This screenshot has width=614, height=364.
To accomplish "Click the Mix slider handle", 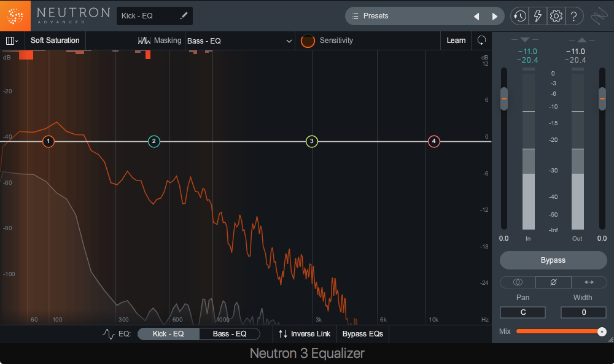I will [x=602, y=331].
